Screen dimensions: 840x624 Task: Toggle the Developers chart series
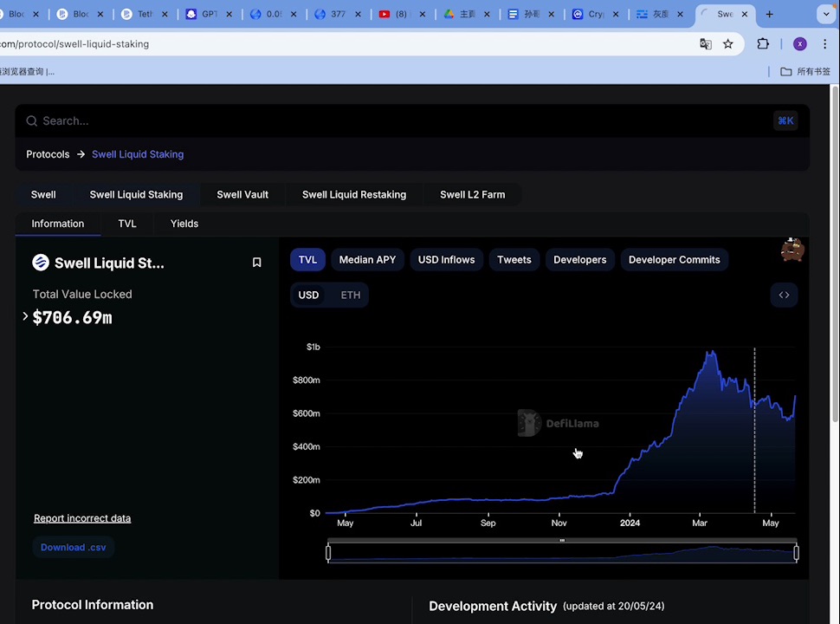point(579,259)
